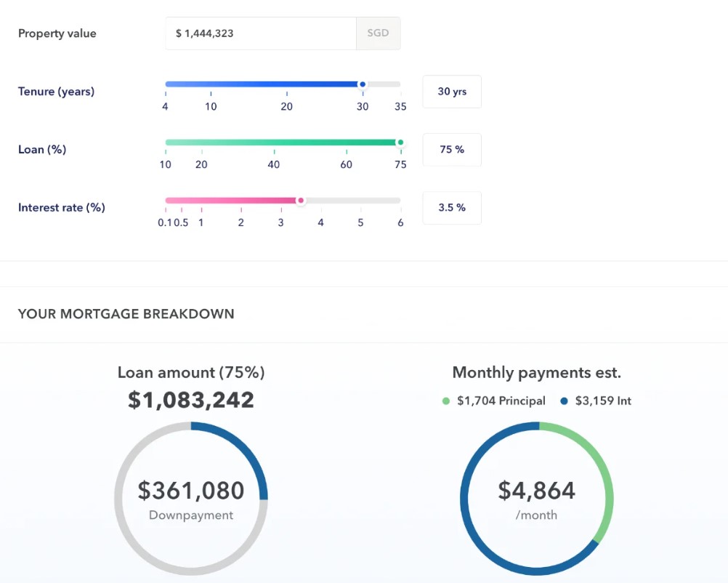Click the blue Int legend dot
The width and height of the screenshot is (728, 583).
point(564,401)
